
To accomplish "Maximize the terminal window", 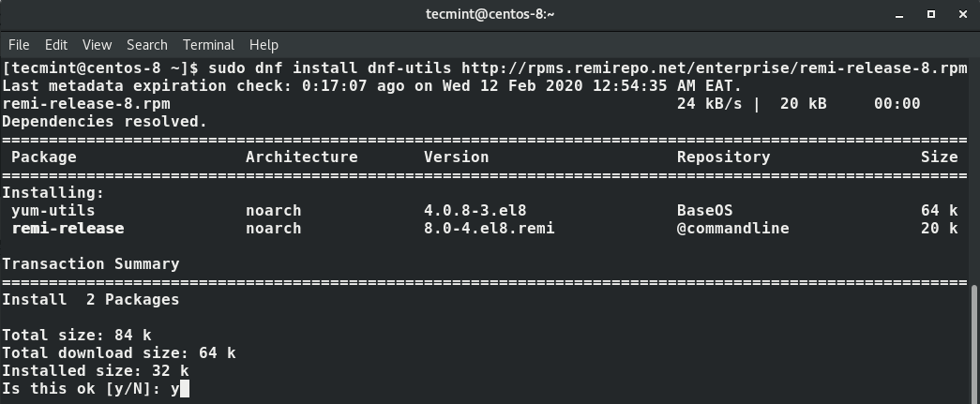I will point(930,14).
